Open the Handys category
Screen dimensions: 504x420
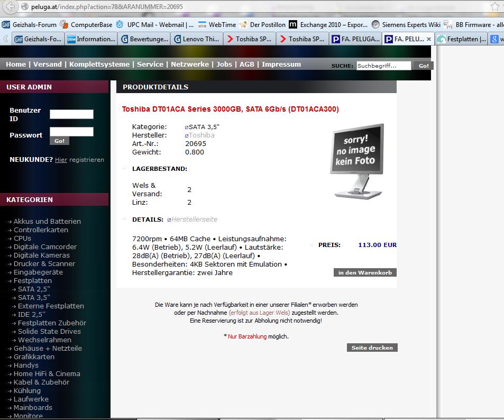tap(26, 366)
